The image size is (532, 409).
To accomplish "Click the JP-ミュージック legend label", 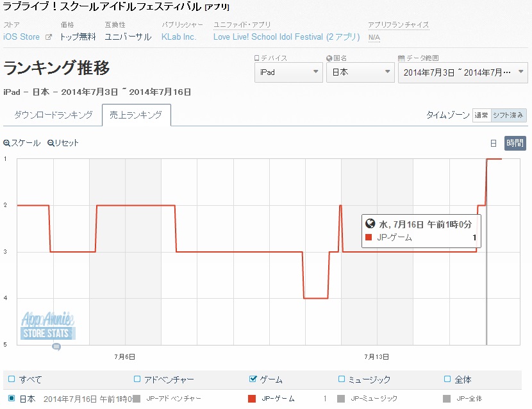I will click(374, 399).
